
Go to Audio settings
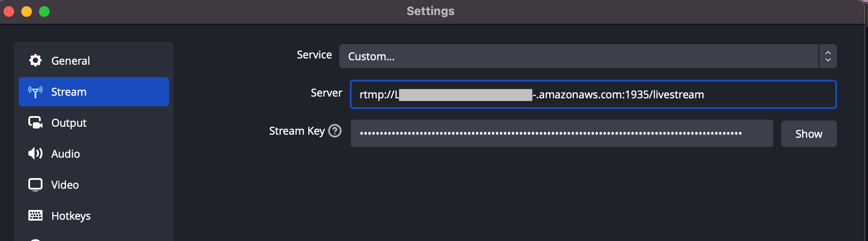94,154
